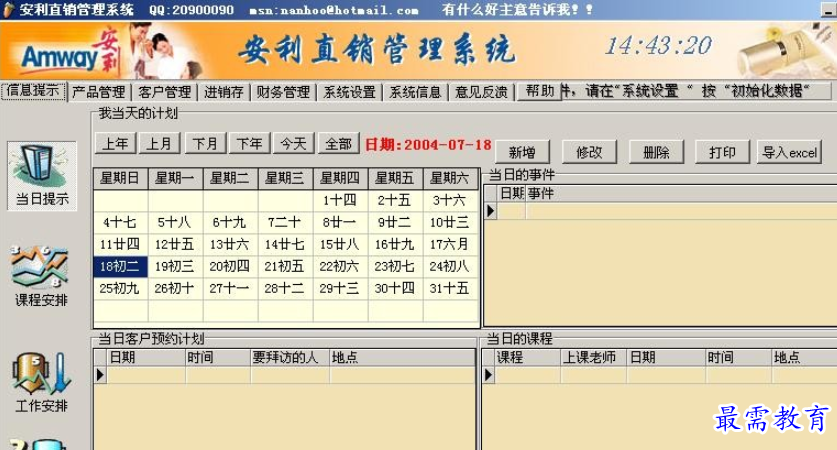The image size is (837, 450).
Task: Select calendar day 23初七
Action: coord(394,266)
